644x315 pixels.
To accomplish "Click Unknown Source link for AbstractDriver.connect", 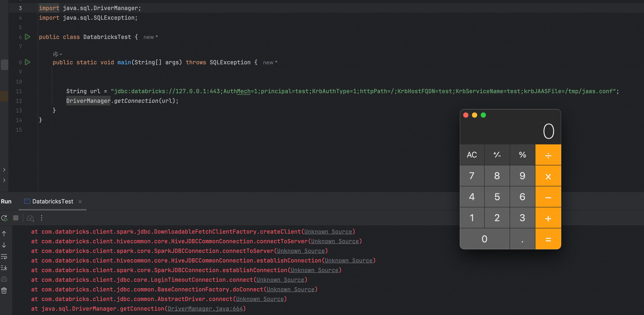I will [260, 299].
